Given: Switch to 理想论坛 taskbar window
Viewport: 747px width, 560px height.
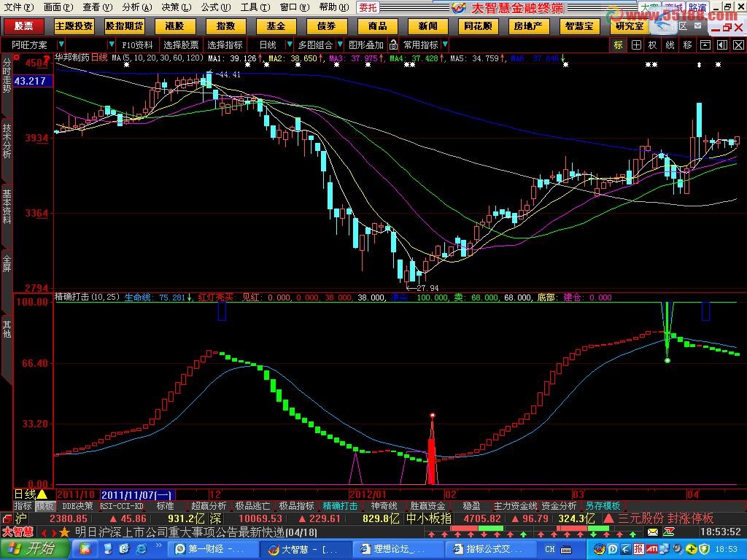Looking at the screenshot, I should (400, 549).
